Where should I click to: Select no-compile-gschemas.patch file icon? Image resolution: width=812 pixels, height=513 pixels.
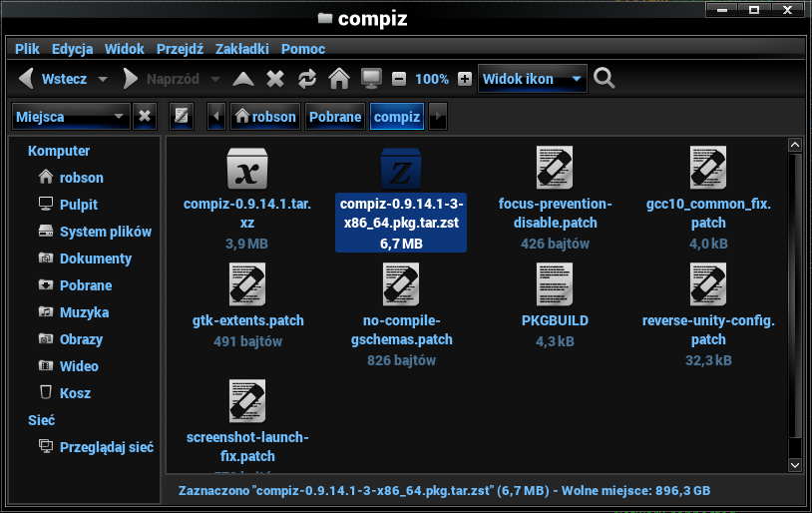(401, 284)
